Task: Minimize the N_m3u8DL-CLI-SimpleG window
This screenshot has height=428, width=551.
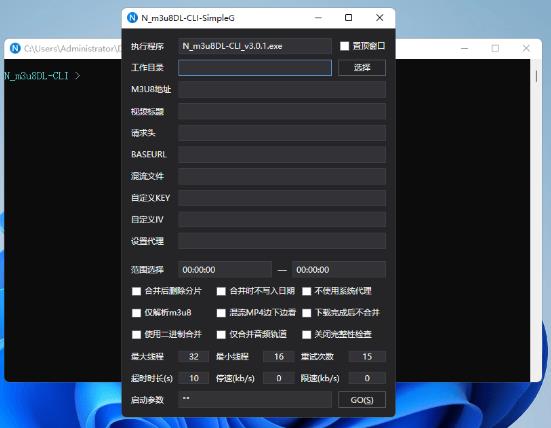Action: [x=318, y=18]
